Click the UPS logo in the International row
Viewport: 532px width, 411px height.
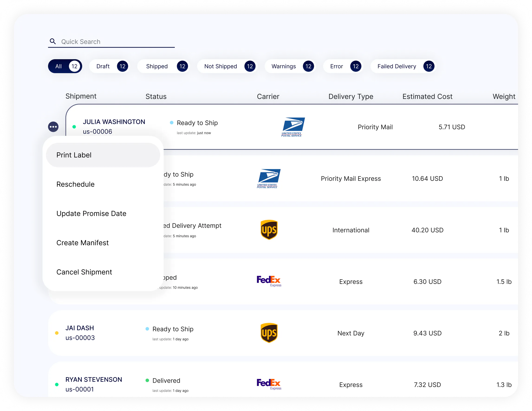(269, 230)
